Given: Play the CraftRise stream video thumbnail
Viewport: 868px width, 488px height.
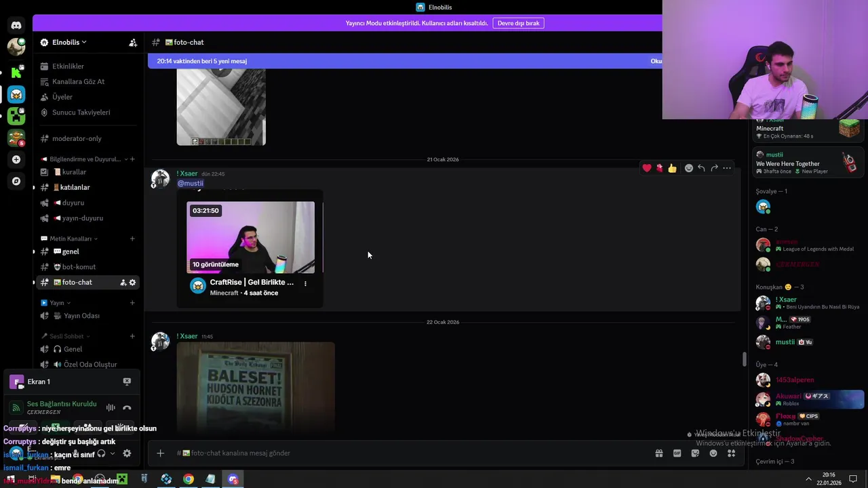Looking at the screenshot, I should tap(251, 237).
